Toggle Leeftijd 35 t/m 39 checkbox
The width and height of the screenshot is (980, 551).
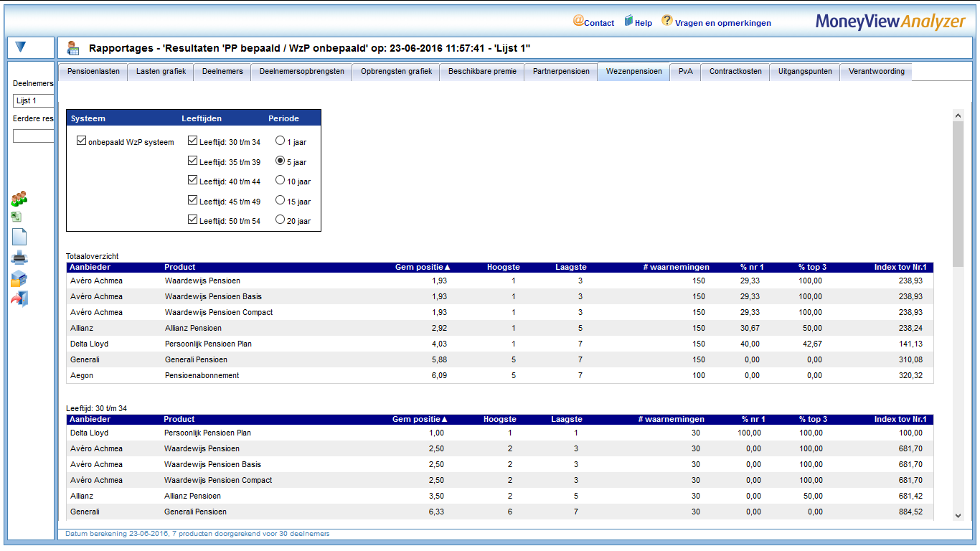click(192, 161)
